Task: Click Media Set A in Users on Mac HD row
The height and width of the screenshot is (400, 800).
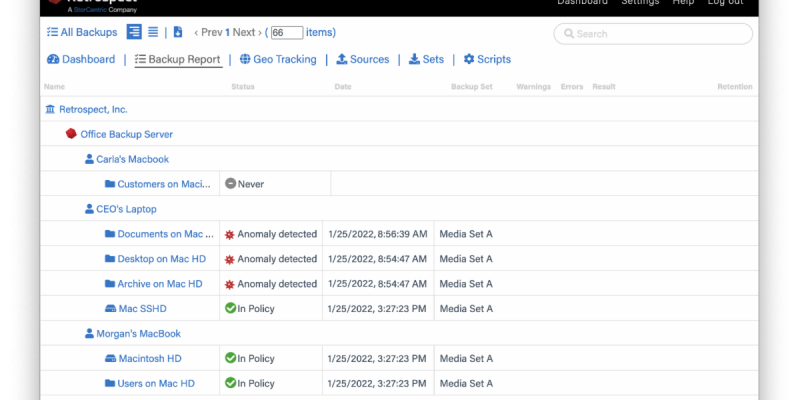Action: (466, 384)
